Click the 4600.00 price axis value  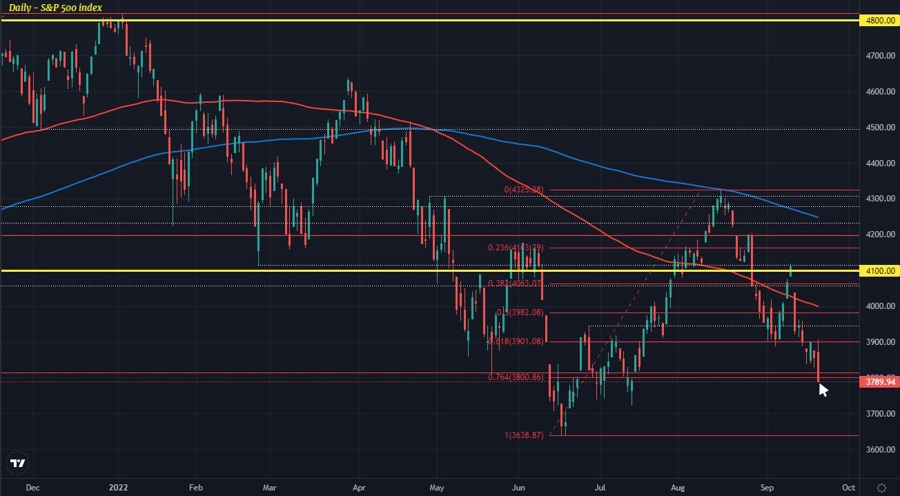[882, 91]
